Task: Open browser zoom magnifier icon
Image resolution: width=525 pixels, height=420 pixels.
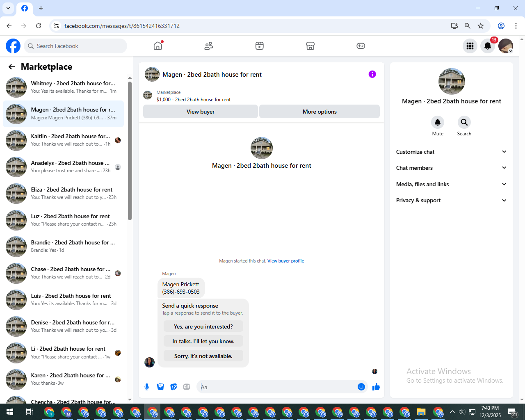Action: point(468,26)
